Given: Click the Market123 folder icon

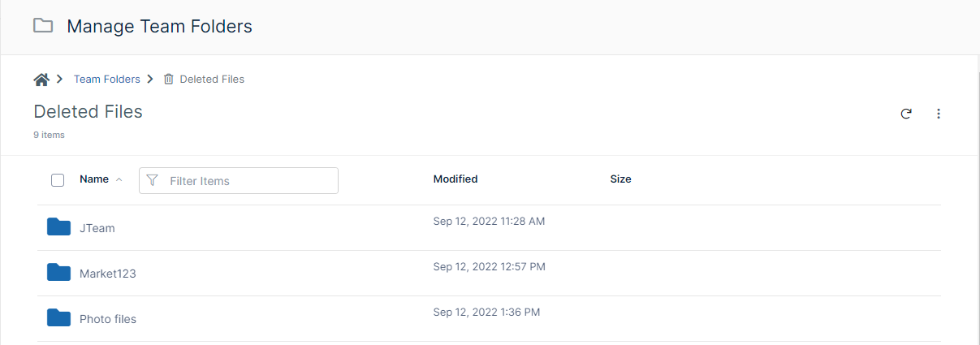Looking at the screenshot, I should (58, 273).
